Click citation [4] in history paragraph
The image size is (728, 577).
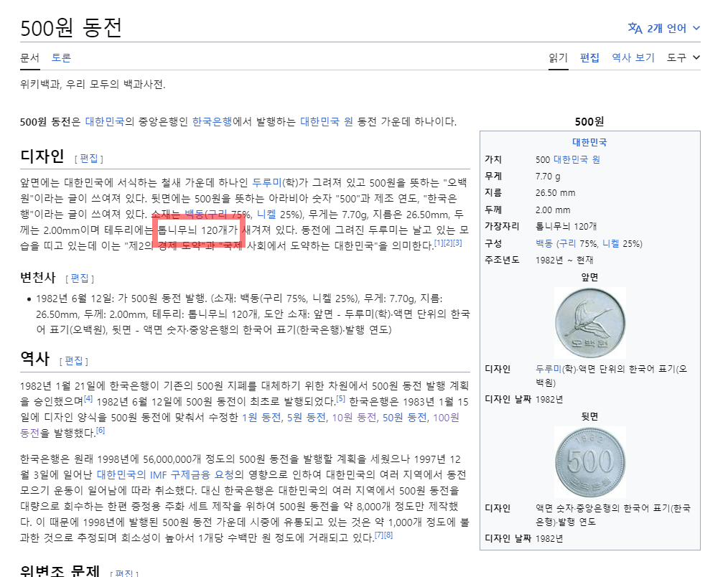(x=88, y=398)
